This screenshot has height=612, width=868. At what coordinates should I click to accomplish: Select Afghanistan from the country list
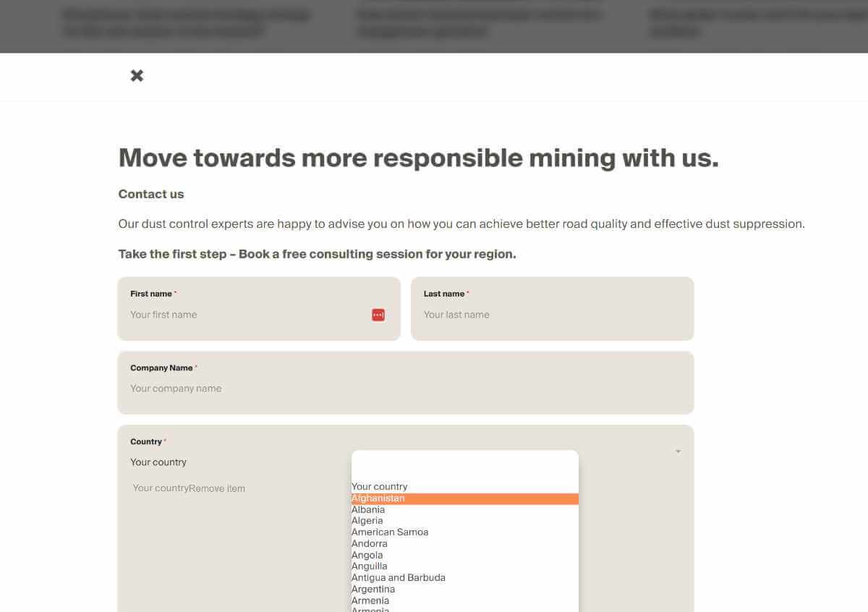(378, 498)
